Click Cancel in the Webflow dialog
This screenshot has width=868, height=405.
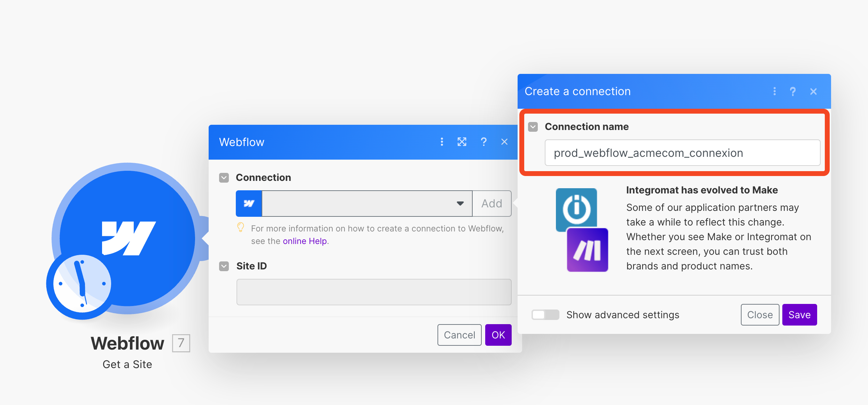[459, 335]
